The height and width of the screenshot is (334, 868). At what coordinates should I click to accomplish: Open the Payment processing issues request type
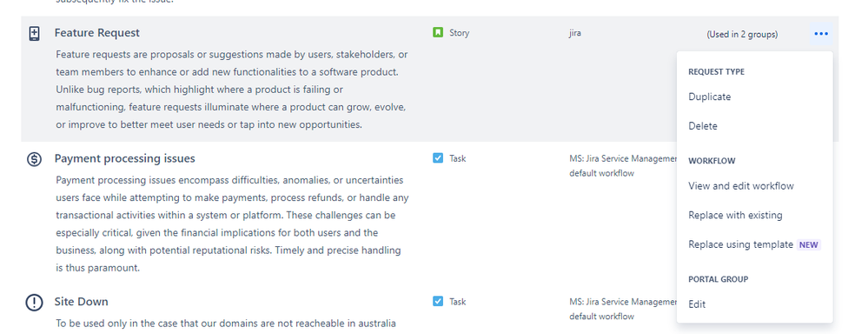click(124, 159)
